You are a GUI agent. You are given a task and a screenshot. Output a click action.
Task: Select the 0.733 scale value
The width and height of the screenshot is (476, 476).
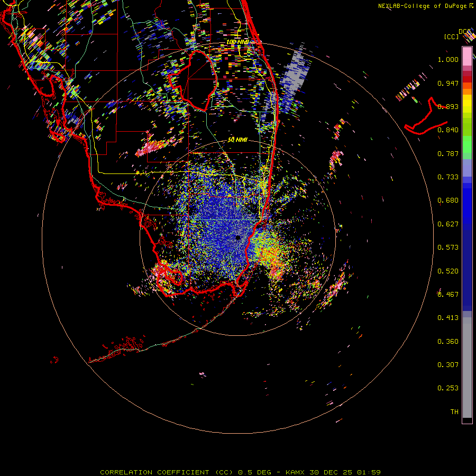pos(448,177)
